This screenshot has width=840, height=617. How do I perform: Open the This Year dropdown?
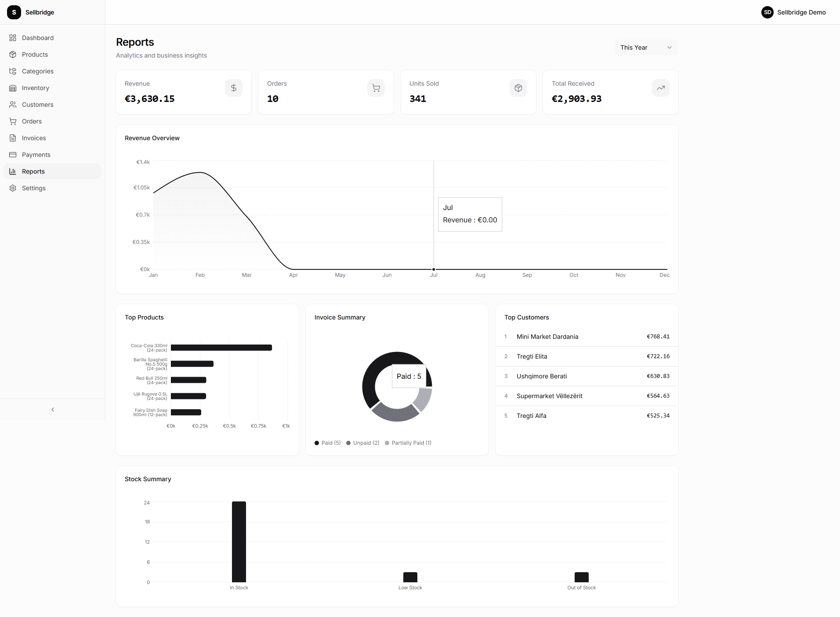[x=645, y=47]
